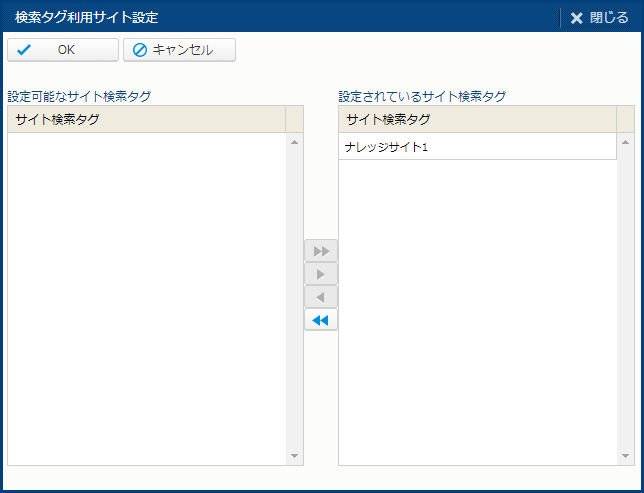Click the empty area of the available tags list
Image resolution: width=644 pixels, height=493 pixels.
point(146,300)
